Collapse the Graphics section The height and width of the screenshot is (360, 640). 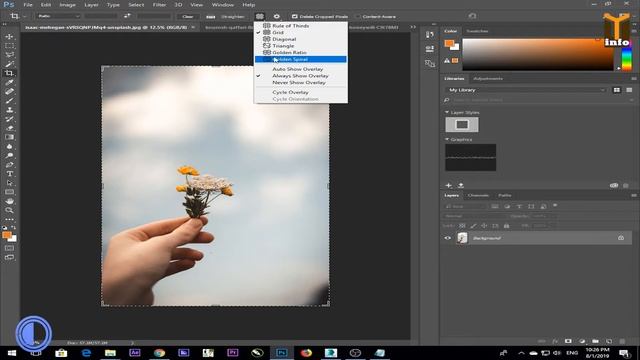pos(447,140)
